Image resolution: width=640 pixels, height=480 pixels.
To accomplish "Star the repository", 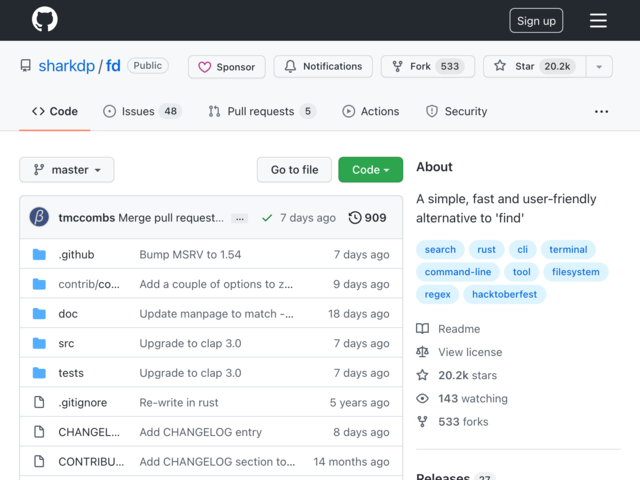I will (534, 67).
